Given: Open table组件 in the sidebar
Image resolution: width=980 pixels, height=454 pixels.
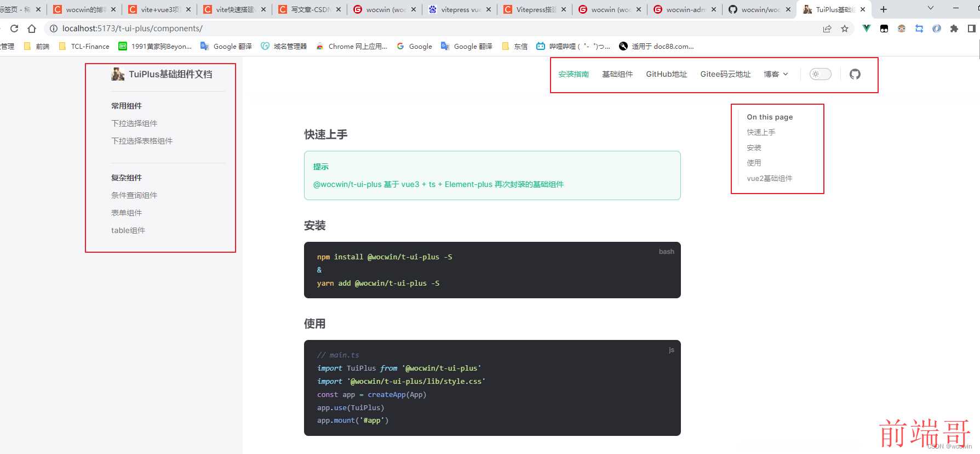Looking at the screenshot, I should point(128,230).
